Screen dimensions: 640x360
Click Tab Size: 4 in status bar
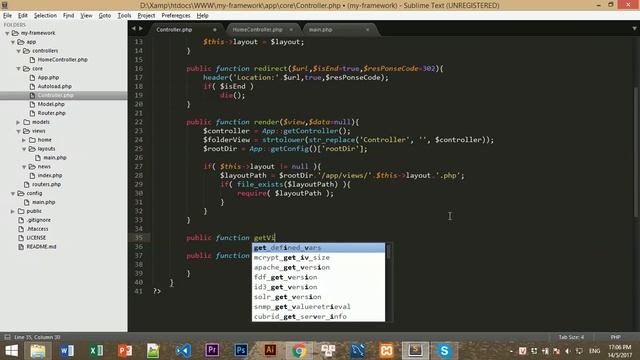click(571, 337)
